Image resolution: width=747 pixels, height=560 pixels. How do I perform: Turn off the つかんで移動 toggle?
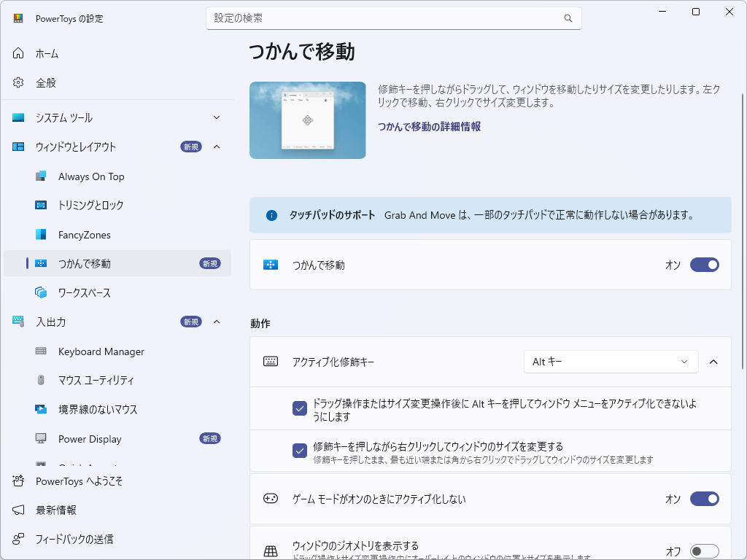704,265
